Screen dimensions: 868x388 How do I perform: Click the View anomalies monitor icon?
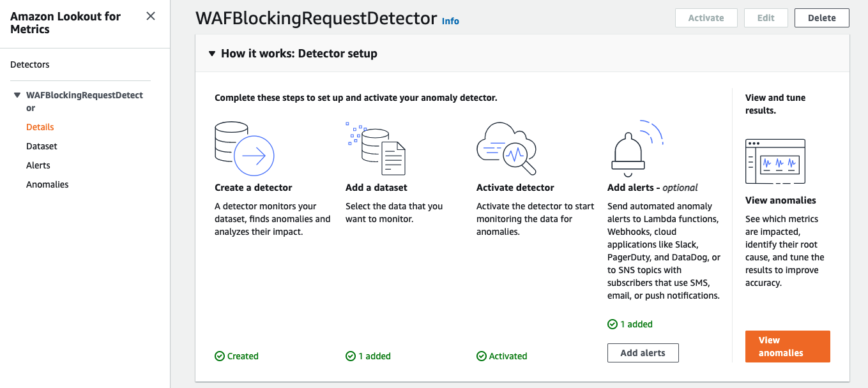click(x=775, y=161)
